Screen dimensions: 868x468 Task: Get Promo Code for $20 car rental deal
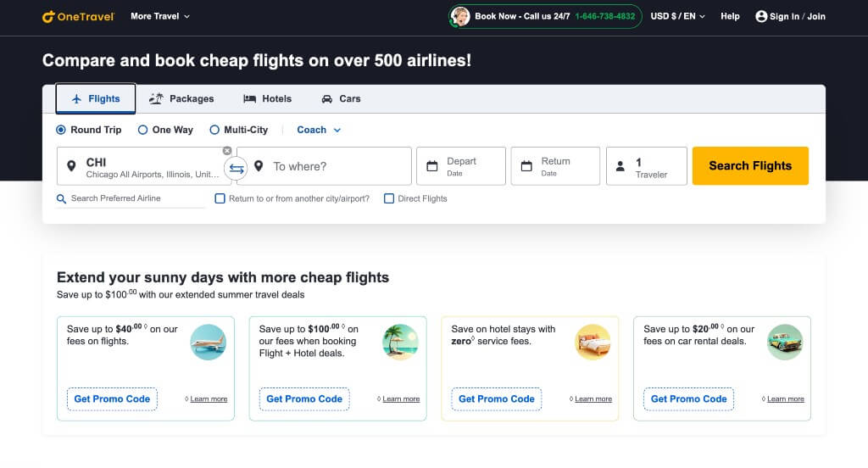[x=688, y=398]
